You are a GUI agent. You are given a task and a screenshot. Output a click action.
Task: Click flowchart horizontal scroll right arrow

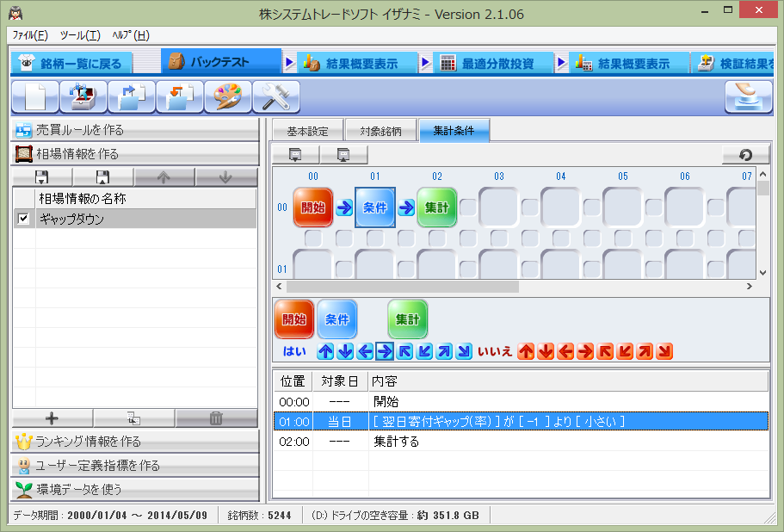click(x=750, y=287)
